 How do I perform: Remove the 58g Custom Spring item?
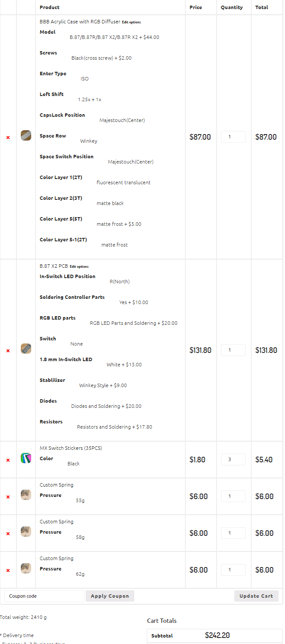click(x=8, y=534)
